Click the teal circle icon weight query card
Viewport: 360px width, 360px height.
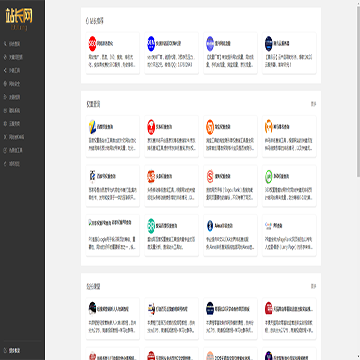171,235
